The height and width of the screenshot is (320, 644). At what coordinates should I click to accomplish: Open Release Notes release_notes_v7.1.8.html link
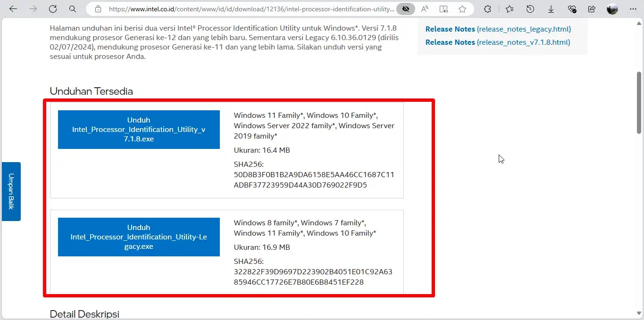pyautogui.click(x=498, y=42)
